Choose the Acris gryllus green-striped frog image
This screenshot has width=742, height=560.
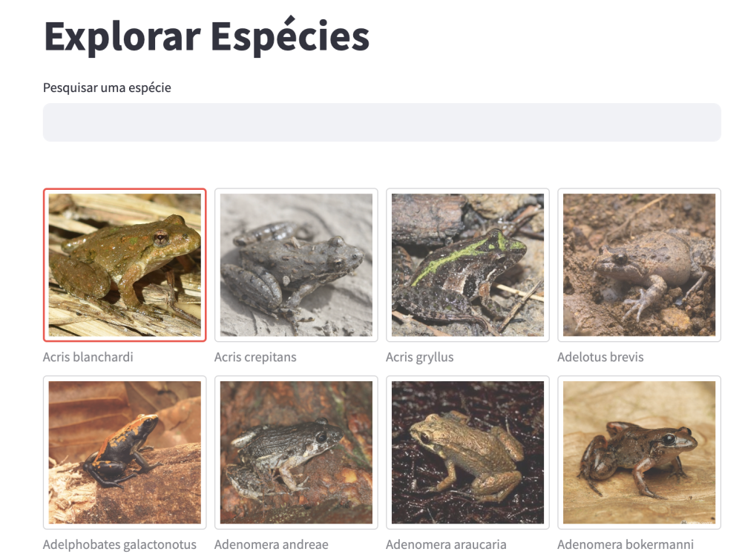(467, 265)
